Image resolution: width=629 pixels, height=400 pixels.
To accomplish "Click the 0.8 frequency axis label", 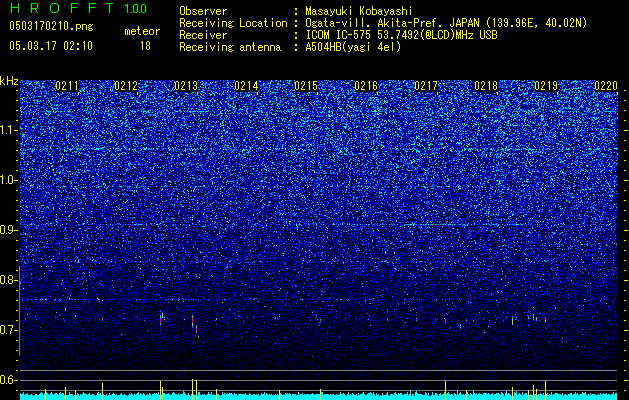I will [9, 280].
